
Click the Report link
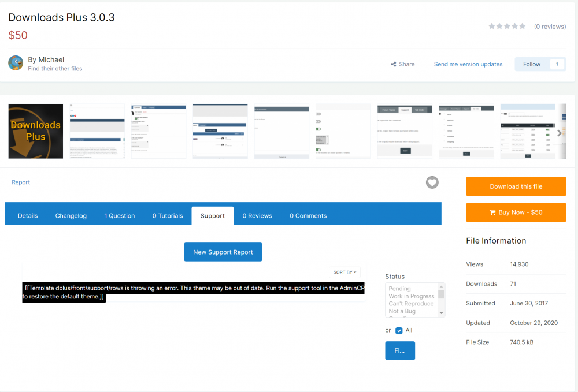coord(21,182)
